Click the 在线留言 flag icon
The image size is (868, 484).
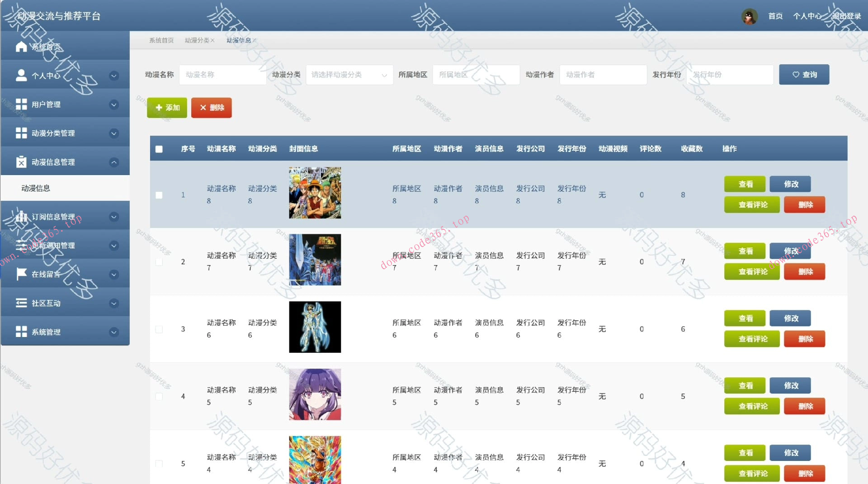pos(21,275)
